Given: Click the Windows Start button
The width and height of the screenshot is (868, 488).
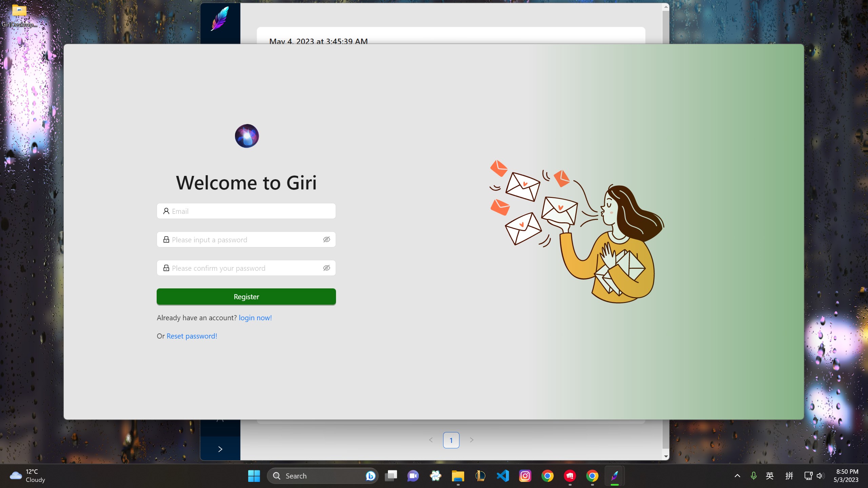Looking at the screenshot, I should point(254,476).
